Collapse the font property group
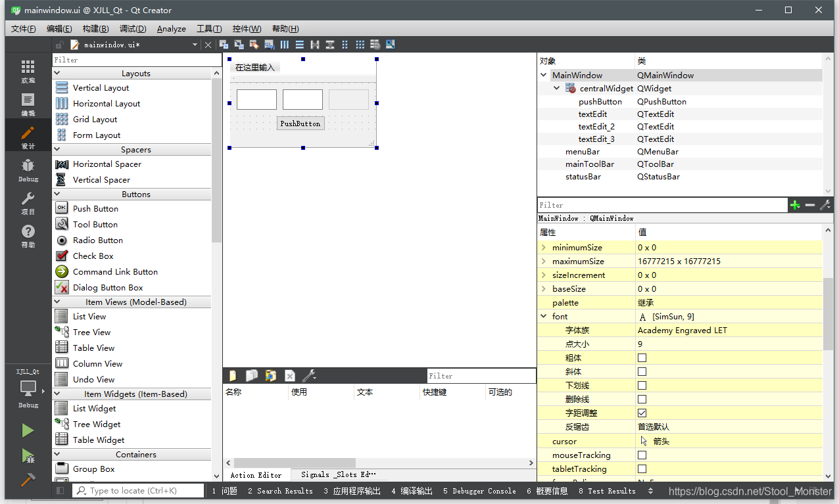Viewport: 839px width, 504px height. click(x=544, y=316)
